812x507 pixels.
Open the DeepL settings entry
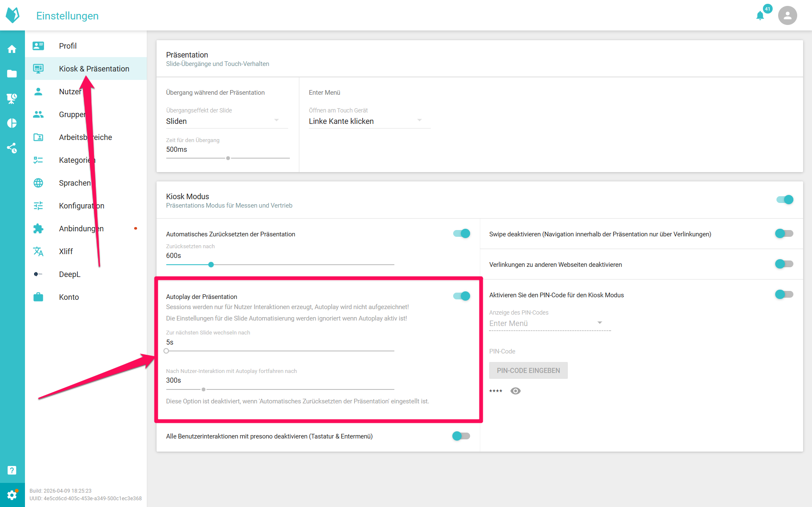click(x=69, y=274)
